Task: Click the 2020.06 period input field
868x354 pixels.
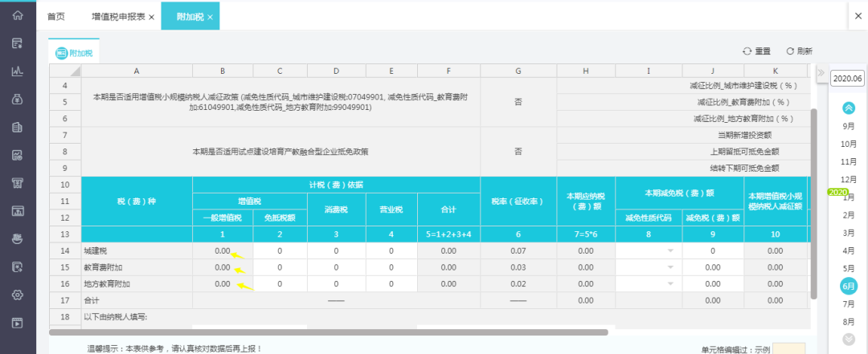Action: pyautogui.click(x=847, y=78)
